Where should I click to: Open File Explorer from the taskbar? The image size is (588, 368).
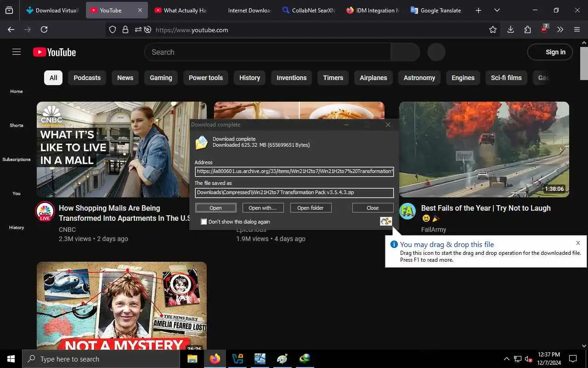tap(192, 359)
